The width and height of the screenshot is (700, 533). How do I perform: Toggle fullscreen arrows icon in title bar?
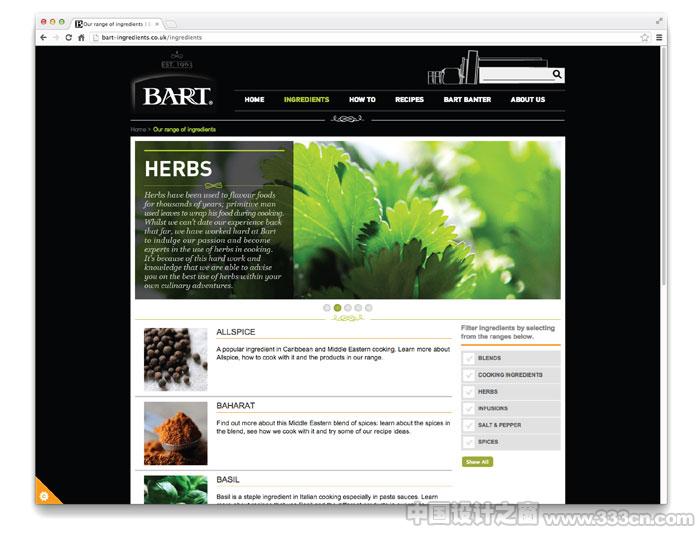(659, 21)
